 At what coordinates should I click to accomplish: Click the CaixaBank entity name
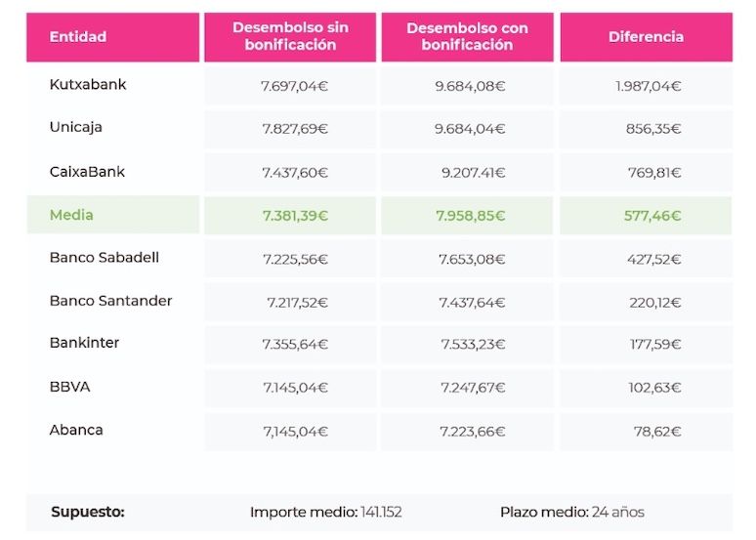pos(87,172)
